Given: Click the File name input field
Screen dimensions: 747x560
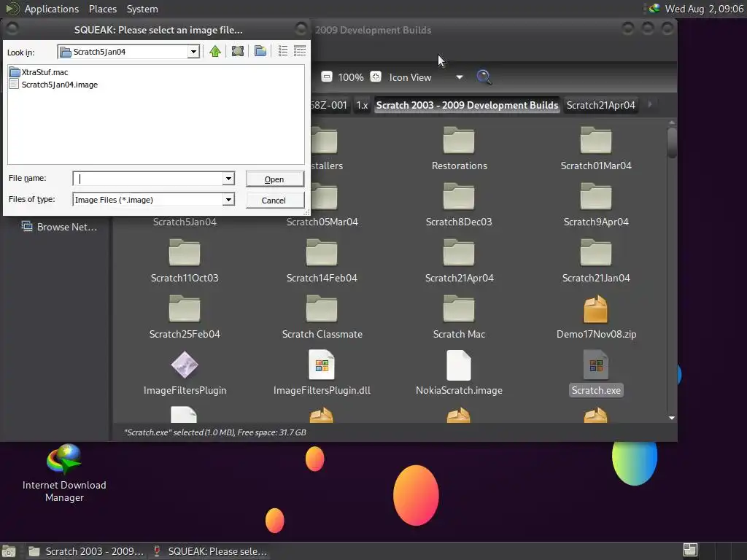Looking at the screenshot, I should [x=148, y=179].
